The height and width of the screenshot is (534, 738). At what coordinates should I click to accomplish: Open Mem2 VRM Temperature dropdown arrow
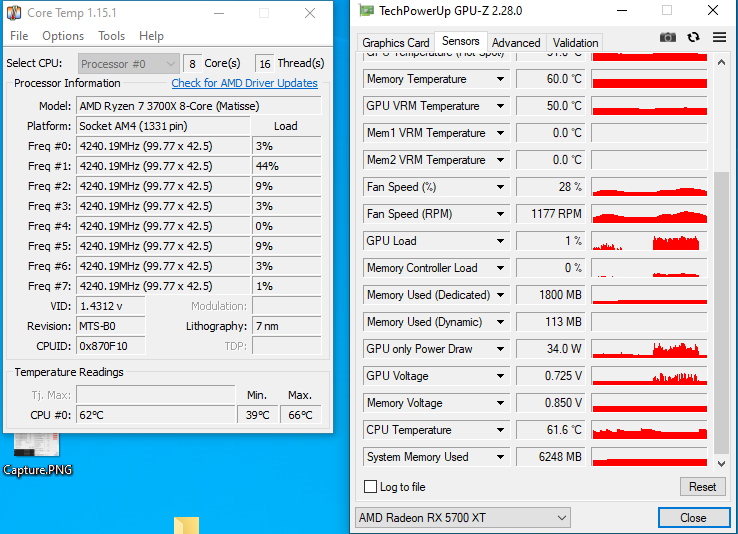[x=500, y=160]
